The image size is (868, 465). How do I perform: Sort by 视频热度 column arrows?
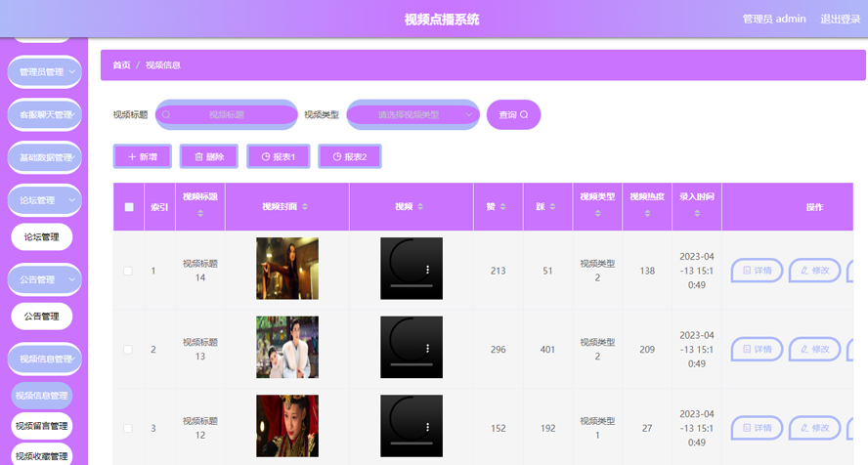647,213
